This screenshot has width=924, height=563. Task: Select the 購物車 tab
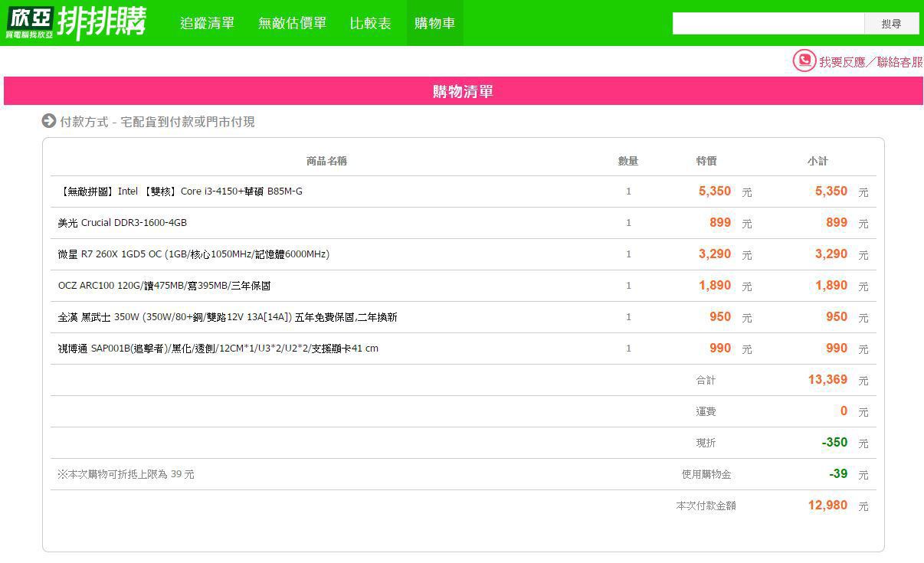(x=435, y=23)
